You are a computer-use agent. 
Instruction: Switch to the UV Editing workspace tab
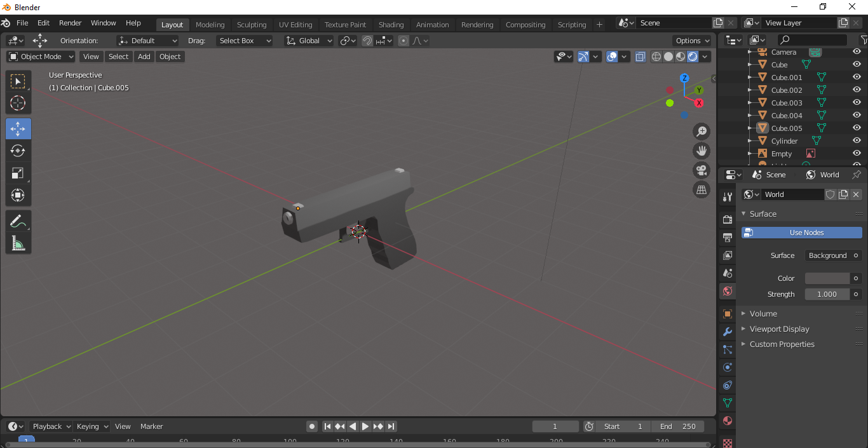pyautogui.click(x=295, y=25)
